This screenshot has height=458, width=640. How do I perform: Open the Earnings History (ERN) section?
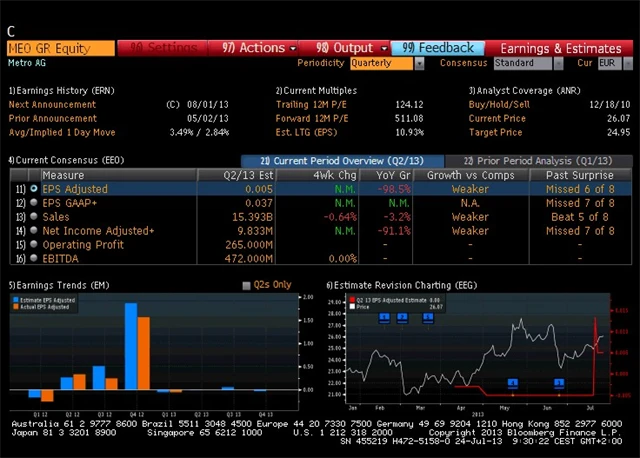pos(62,90)
